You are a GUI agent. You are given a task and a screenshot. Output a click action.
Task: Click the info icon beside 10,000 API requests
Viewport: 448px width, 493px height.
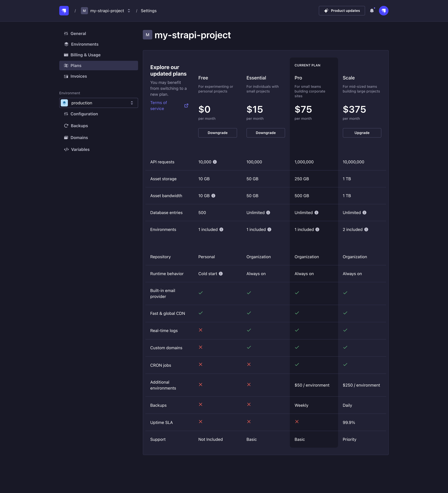pos(215,162)
